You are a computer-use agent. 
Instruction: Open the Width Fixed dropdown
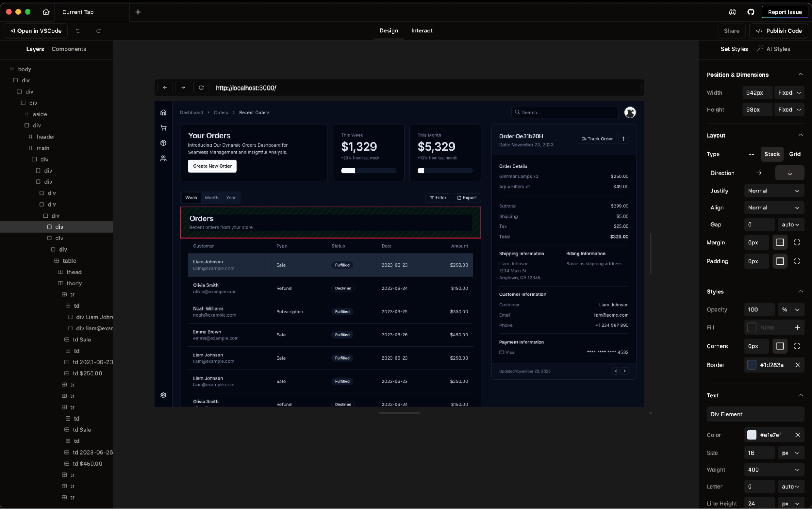[x=789, y=93]
